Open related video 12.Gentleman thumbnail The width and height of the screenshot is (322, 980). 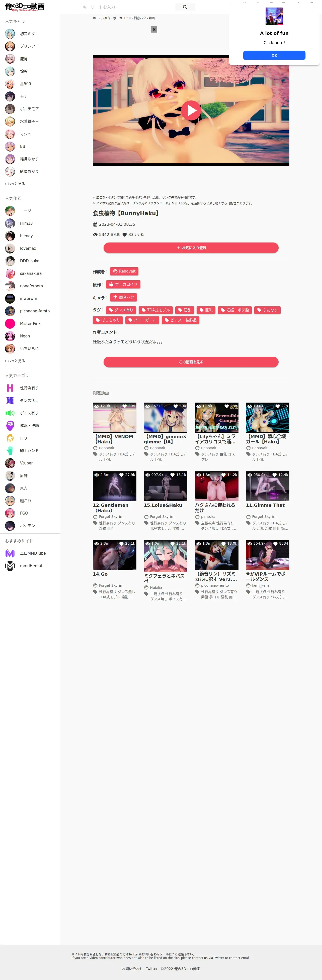tap(114, 486)
